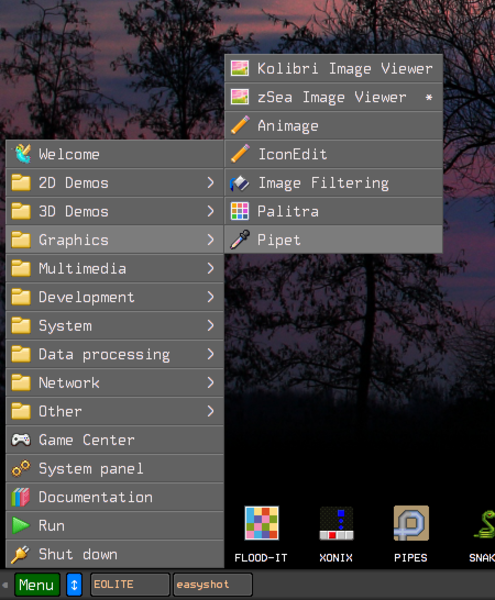Screen dimensions: 495x600
Task: Expand the Other submenu arrow
Action: [x=210, y=411]
